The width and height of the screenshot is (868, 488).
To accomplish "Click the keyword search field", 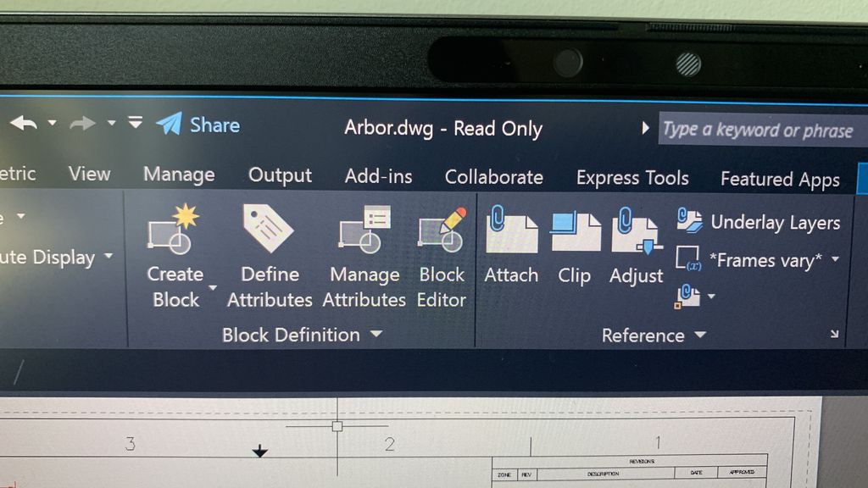I will [761, 130].
